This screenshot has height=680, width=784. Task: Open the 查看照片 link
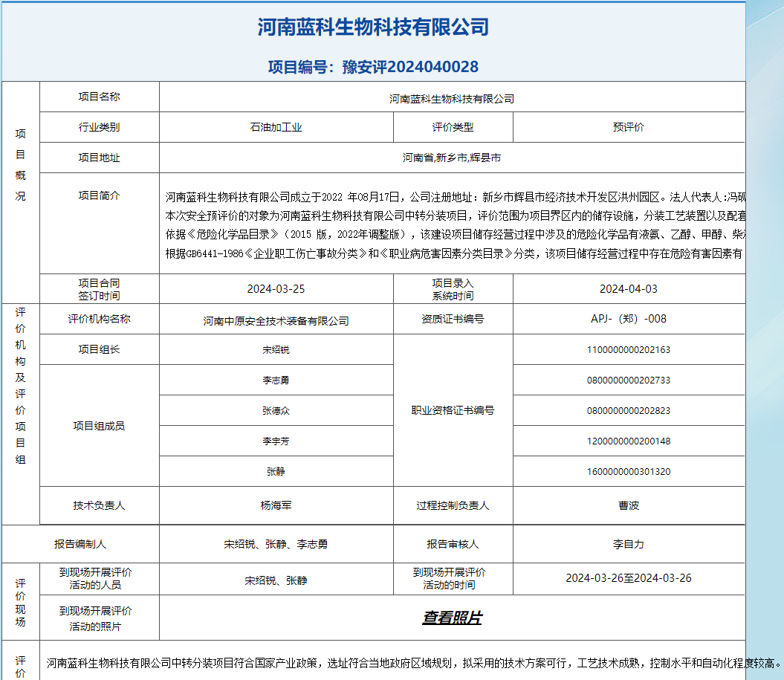[452, 618]
